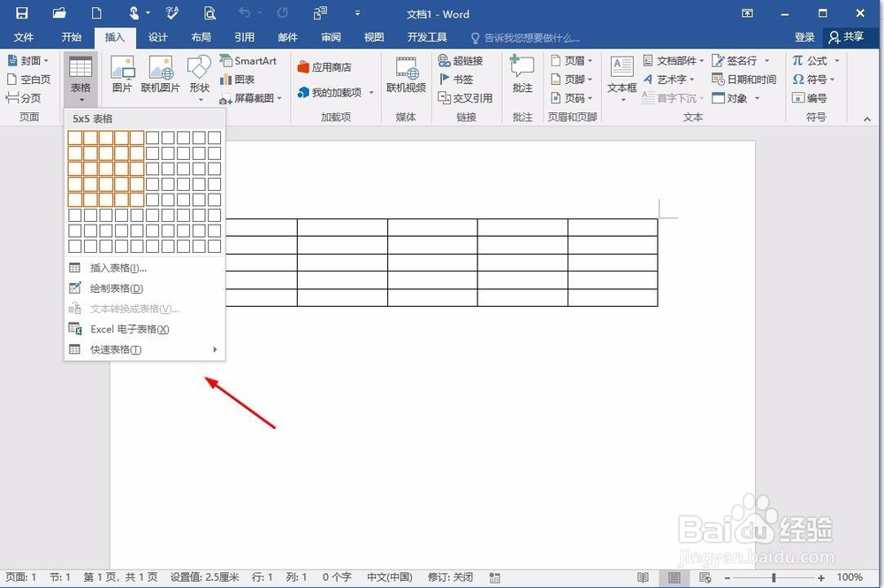This screenshot has width=884, height=588.
Task: Insert numbering (编号) symbol
Action: click(x=810, y=97)
